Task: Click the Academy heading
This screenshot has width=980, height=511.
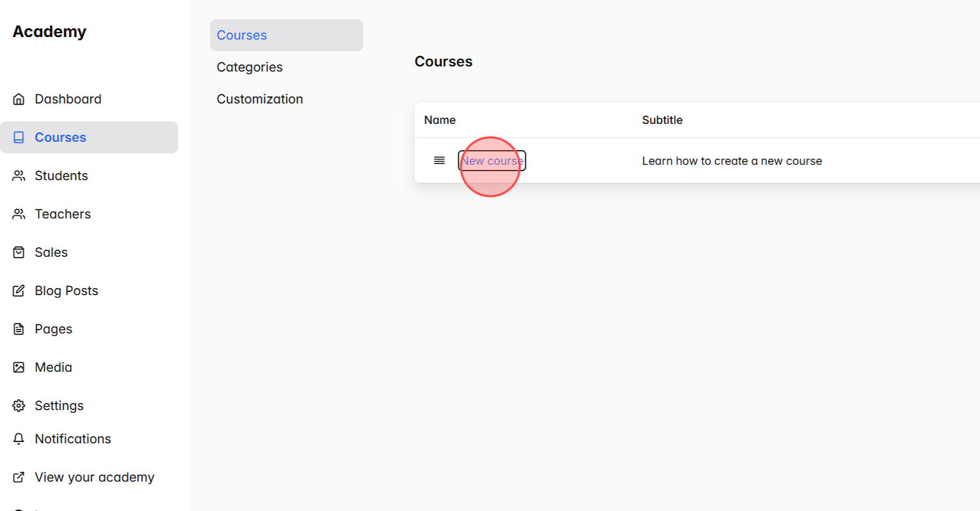Action: point(49,31)
